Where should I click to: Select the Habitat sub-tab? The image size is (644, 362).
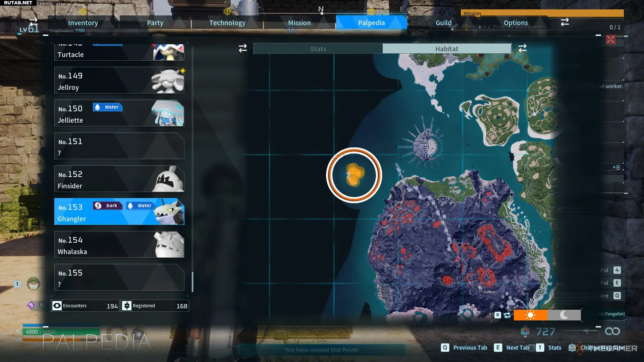pyautogui.click(x=447, y=49)
